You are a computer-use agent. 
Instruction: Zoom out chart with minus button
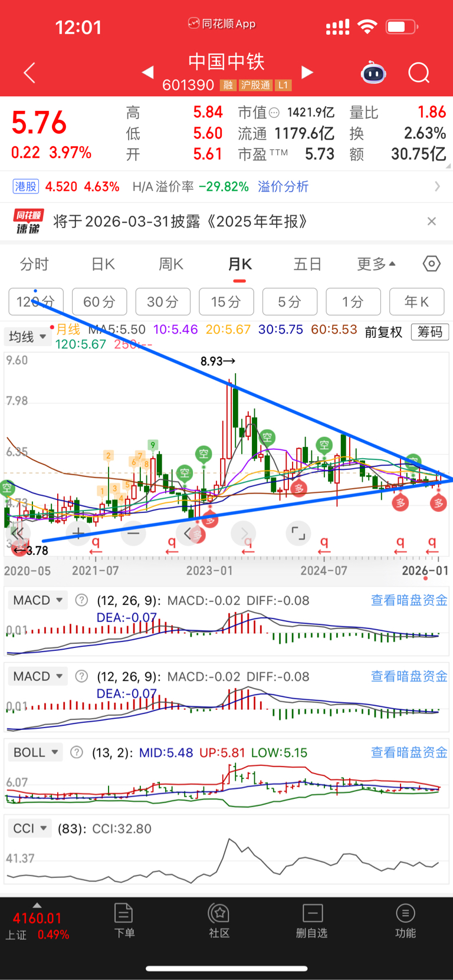133,533
